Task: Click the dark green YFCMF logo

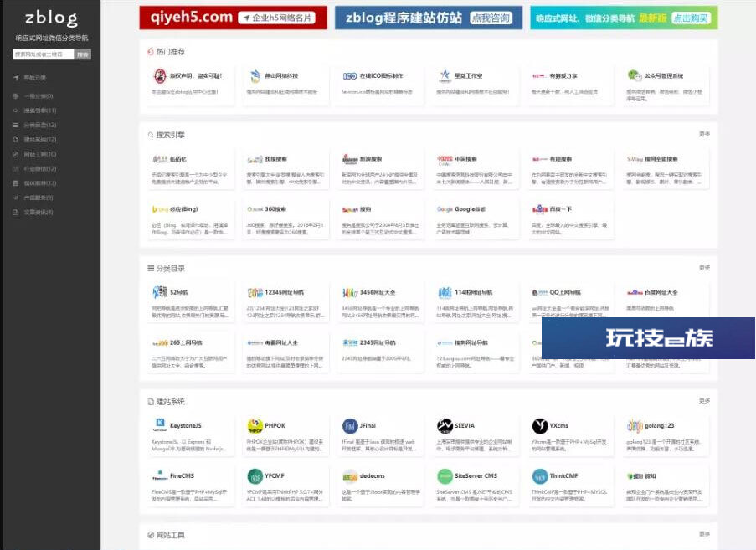Action: pyautogui.click(x=255, y=476)
